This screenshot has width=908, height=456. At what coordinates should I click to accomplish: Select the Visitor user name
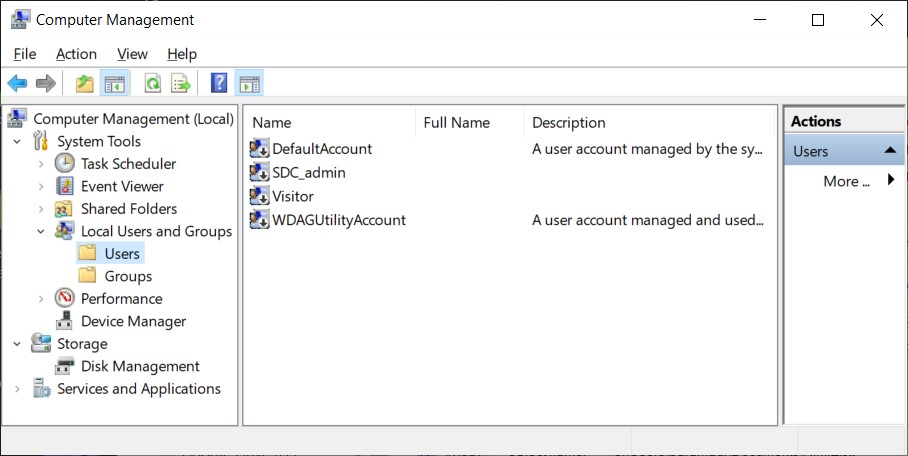pyautogui.click(x=292, y=196)
